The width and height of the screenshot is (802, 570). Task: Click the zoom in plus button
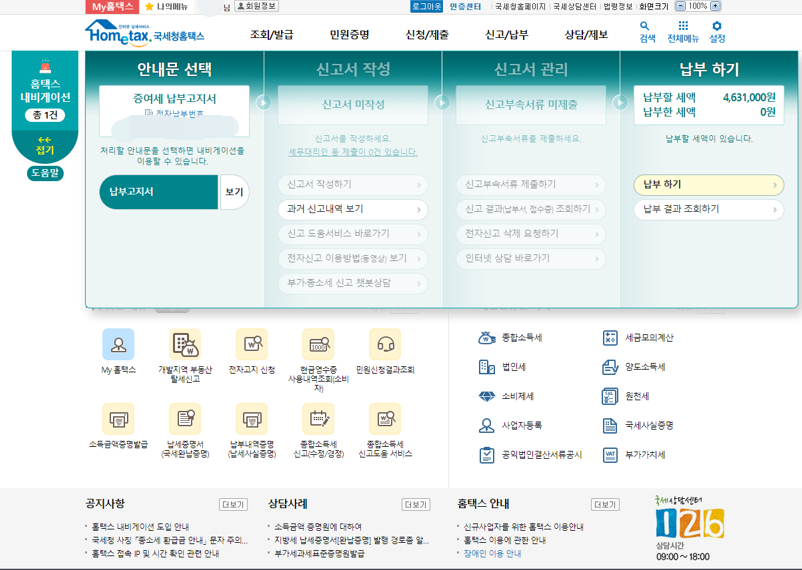coord(716,6)
